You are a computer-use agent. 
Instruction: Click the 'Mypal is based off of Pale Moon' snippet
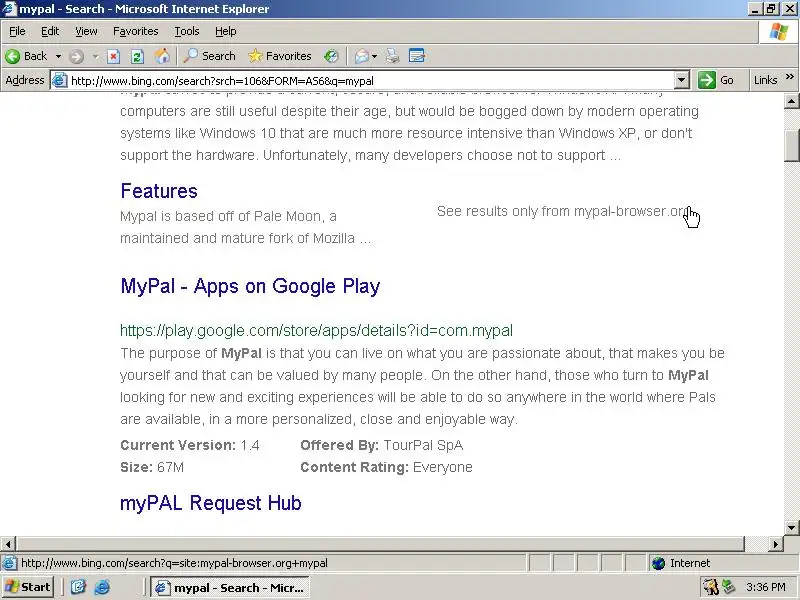(245, 227)
